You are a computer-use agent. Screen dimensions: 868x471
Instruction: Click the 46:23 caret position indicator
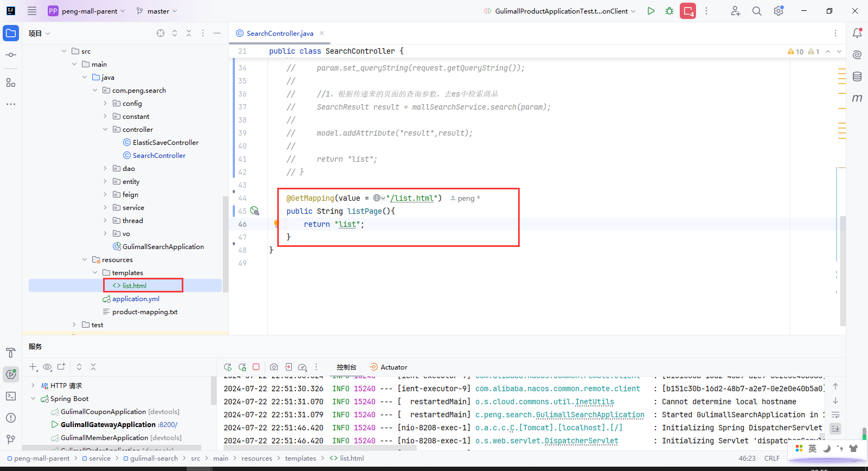pyautogui.click(x=747, y=459)
